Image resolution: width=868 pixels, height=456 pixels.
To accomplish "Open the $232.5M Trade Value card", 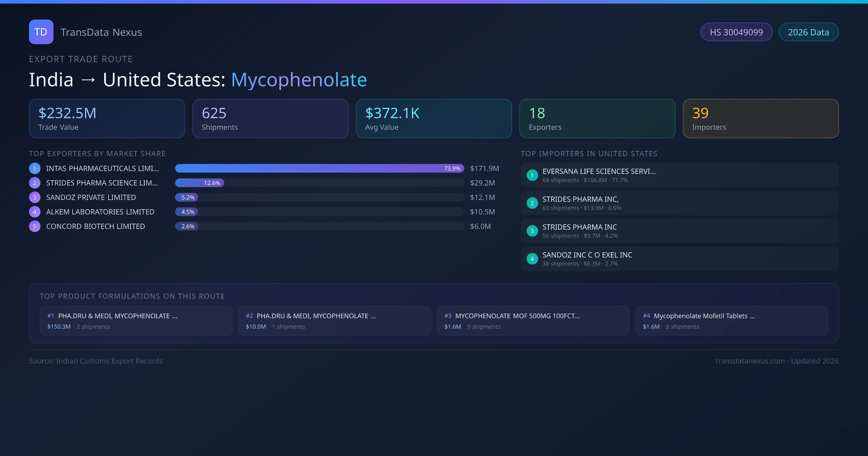I will pyautogui.click(x=107, y=119).
